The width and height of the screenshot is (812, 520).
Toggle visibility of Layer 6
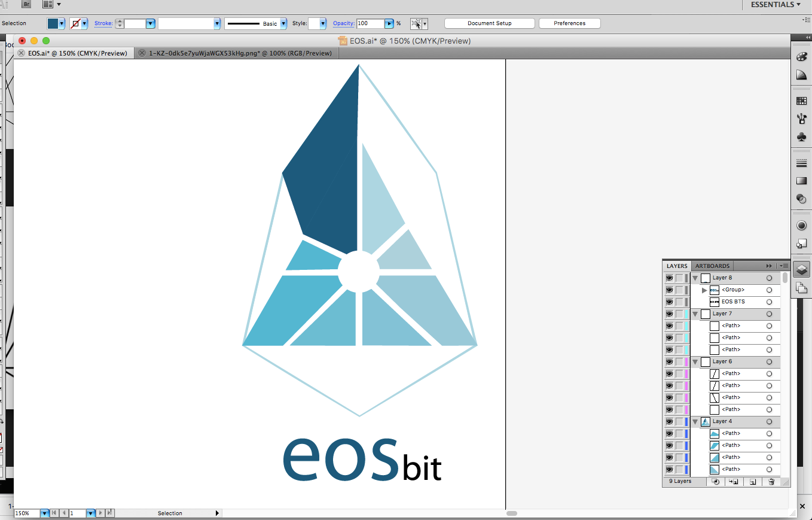coord(669,362)
